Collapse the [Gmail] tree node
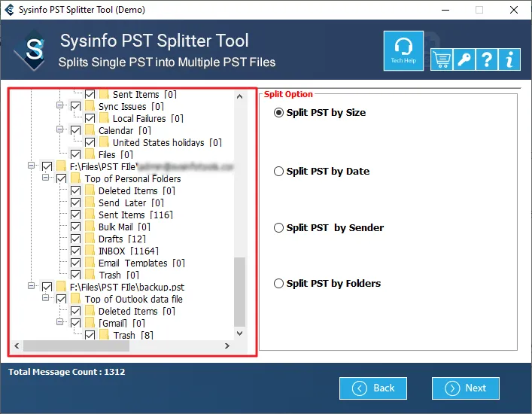 (59, 322)
